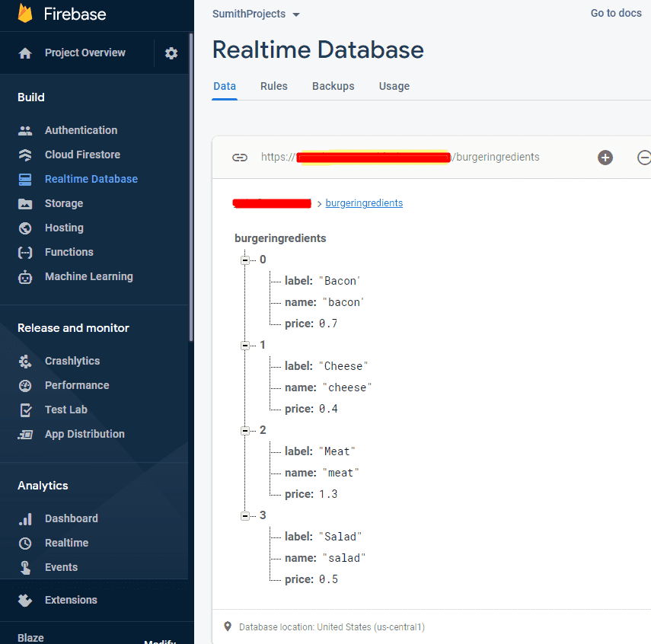Open Project Overview page

pos(85,53)
